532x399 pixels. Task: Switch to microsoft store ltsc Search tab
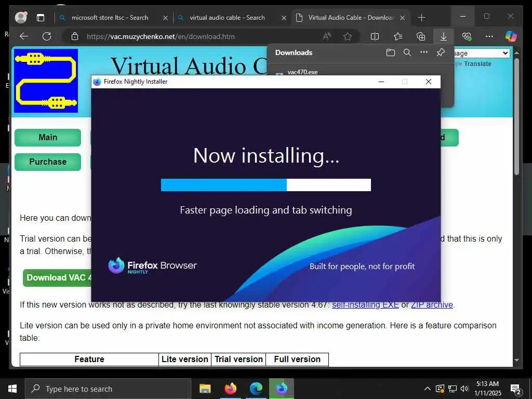pos(110,18)
